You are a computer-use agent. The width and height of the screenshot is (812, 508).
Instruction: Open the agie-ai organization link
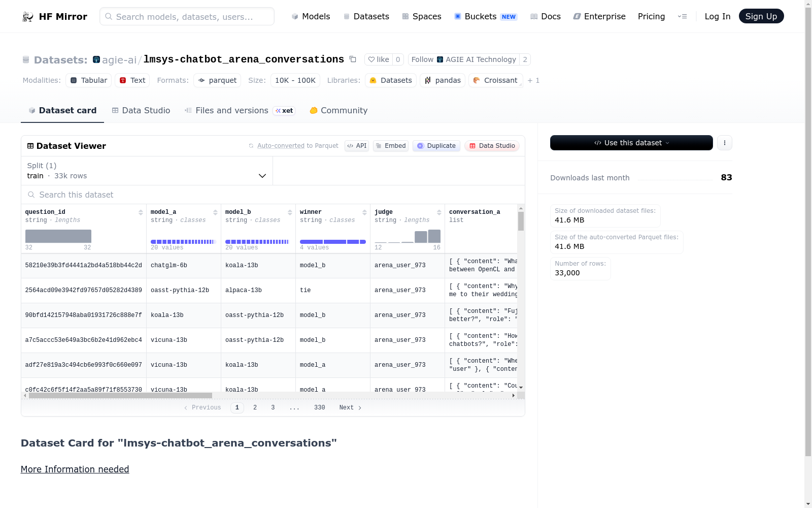119,59
